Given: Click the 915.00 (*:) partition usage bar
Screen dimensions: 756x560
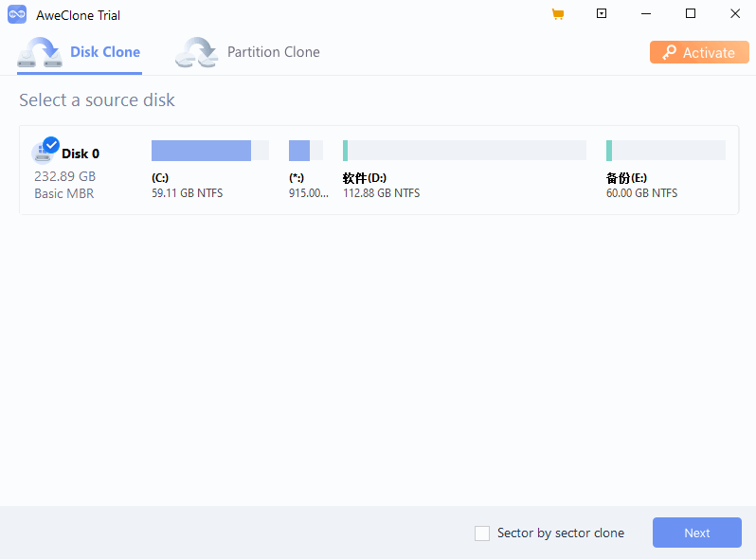Looking at the screenshot, I should 306,151.
